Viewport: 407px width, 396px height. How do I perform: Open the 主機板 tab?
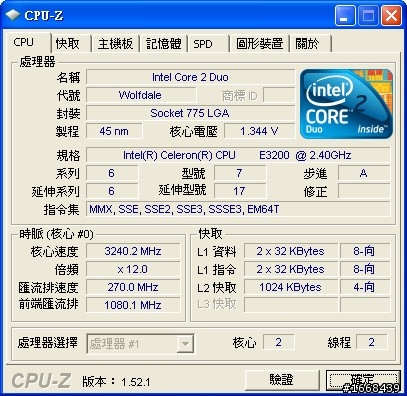115,44
